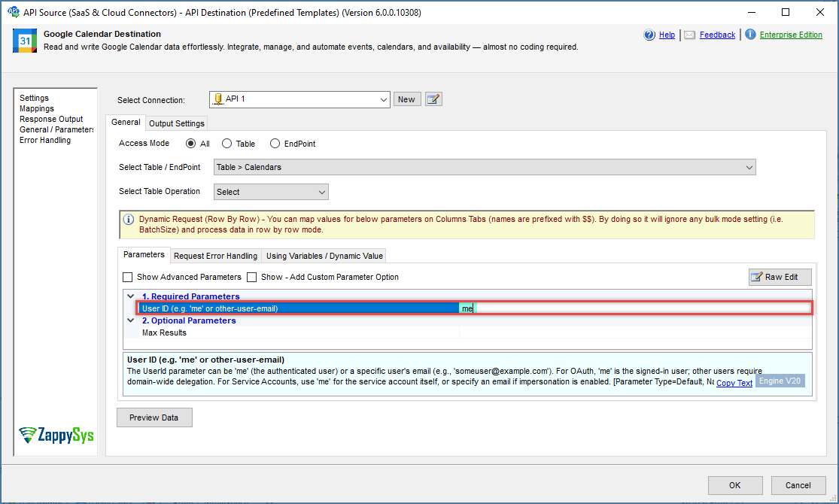
Task: Open the Request Error Handling tab
Action: pyautogui.click(x=216, y=256)
